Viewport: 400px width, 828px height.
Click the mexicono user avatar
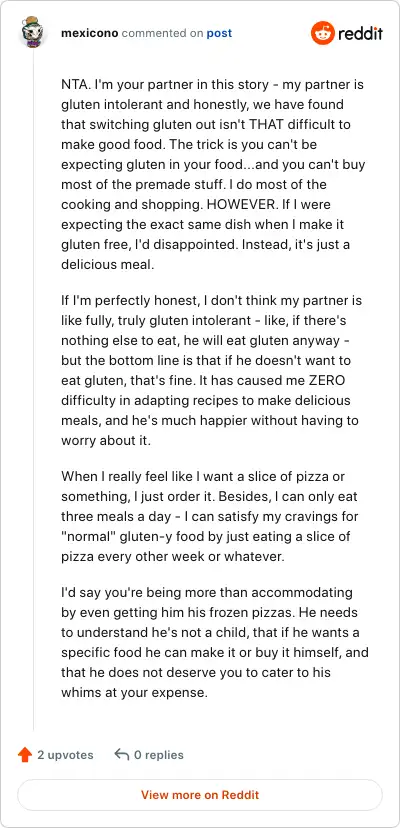[34, 33]
